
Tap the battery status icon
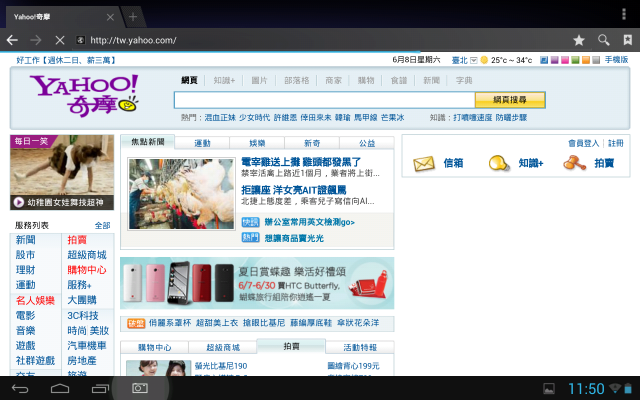point(628,389)
